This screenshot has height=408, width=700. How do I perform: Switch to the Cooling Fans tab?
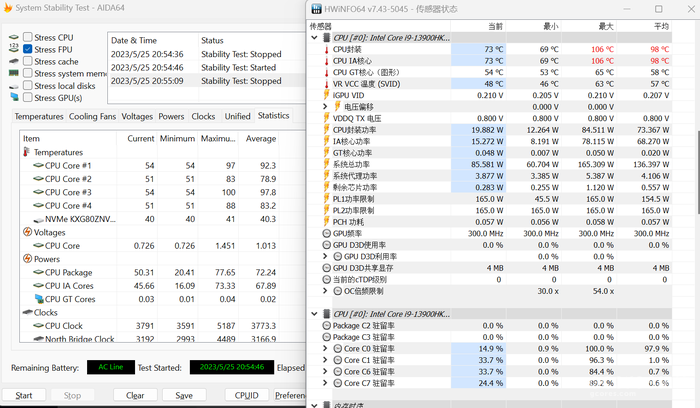tap(92, 116)
